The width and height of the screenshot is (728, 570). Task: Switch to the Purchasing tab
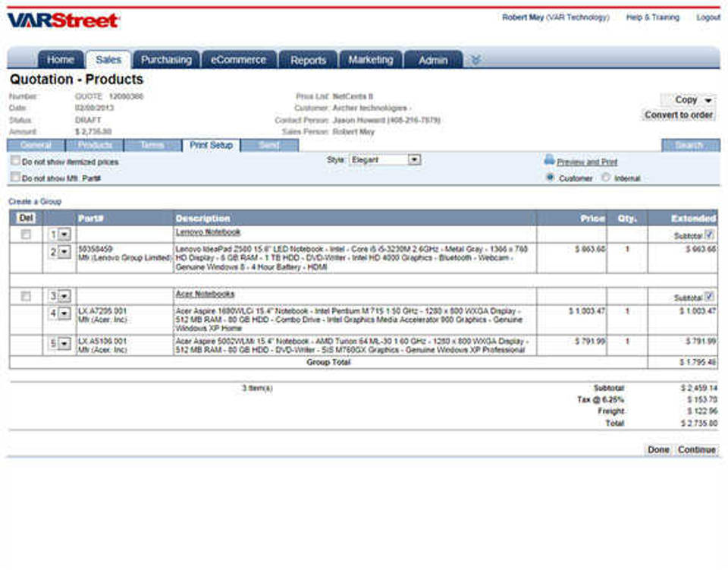[166, 60]
